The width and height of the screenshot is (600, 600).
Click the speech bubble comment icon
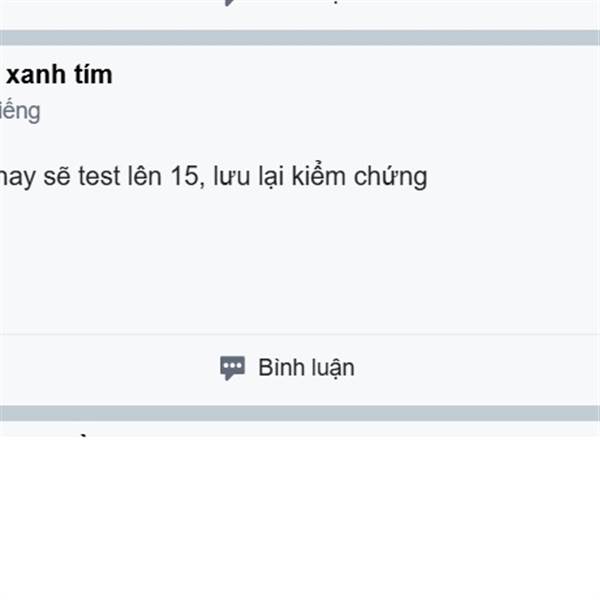coord(232,368)
